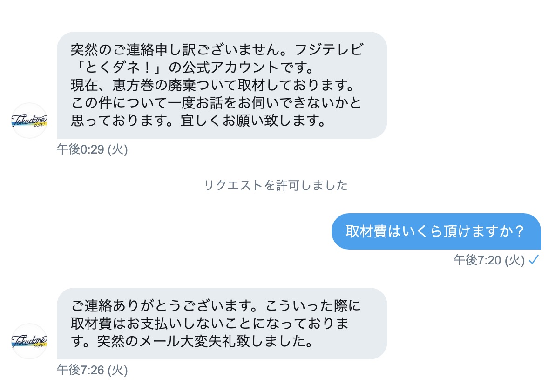Open the Tokudane profile picture beside the last message
Viewport: 555px width, 392px height.
pyautogui.click(x=29, y=341)
